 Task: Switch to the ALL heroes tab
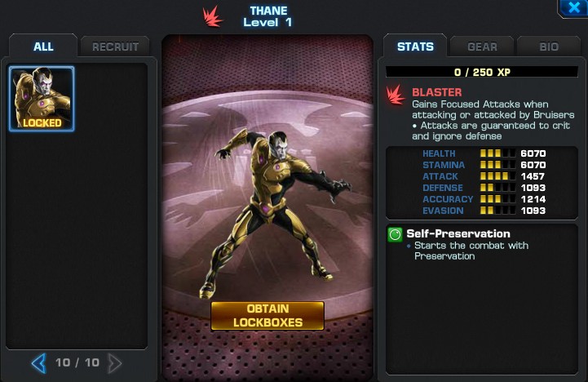pyautogui.click(x=43, y=47)
